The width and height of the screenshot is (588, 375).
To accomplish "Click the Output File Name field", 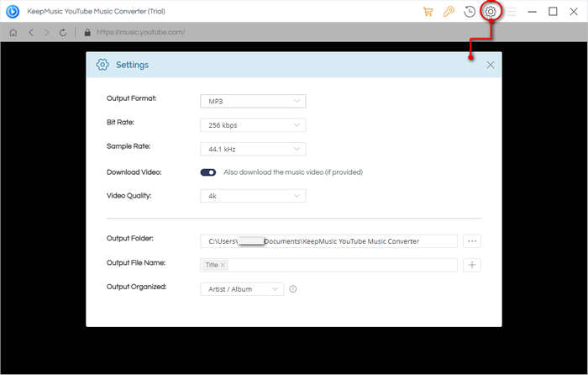I will point(328,265).
